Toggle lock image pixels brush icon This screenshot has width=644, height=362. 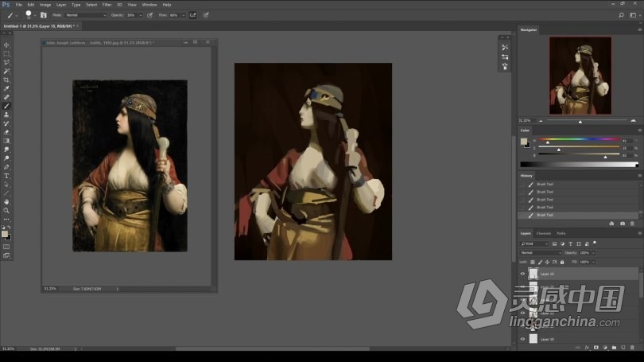tap(540, 263)
